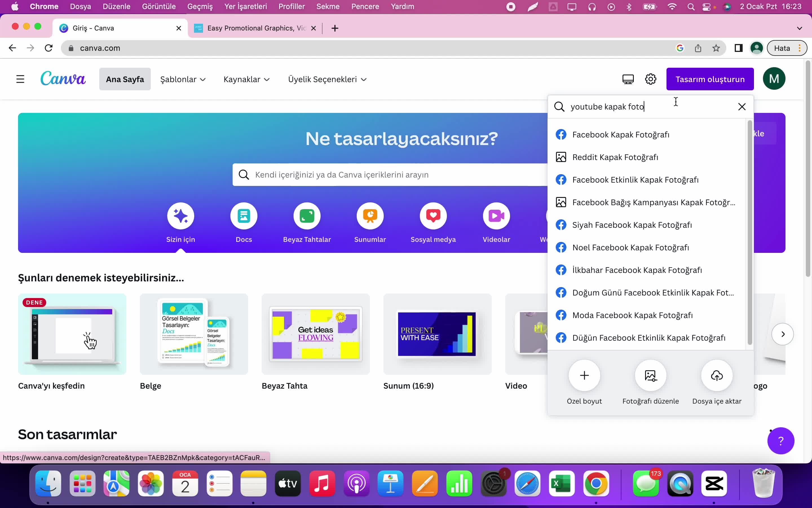812x508 pixels.
Task: Click the suggestions list scrollbar
Action: click(750, 233)
